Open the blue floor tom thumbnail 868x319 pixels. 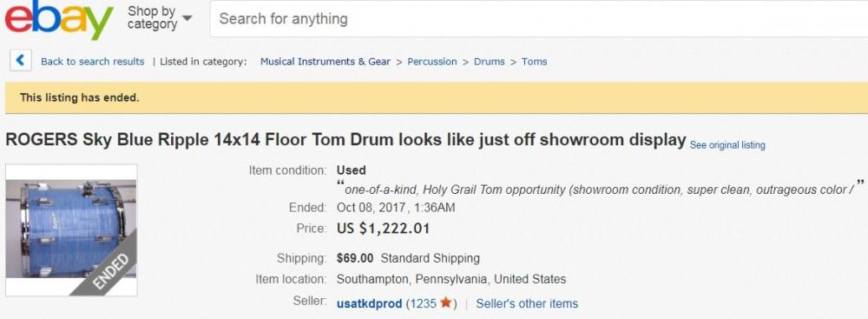71,229
